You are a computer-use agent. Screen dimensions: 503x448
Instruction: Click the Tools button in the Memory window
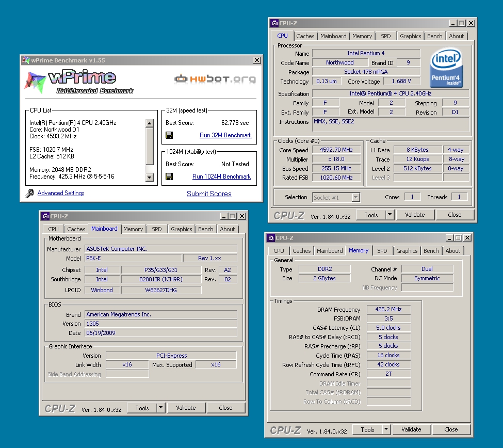[368, 429]
